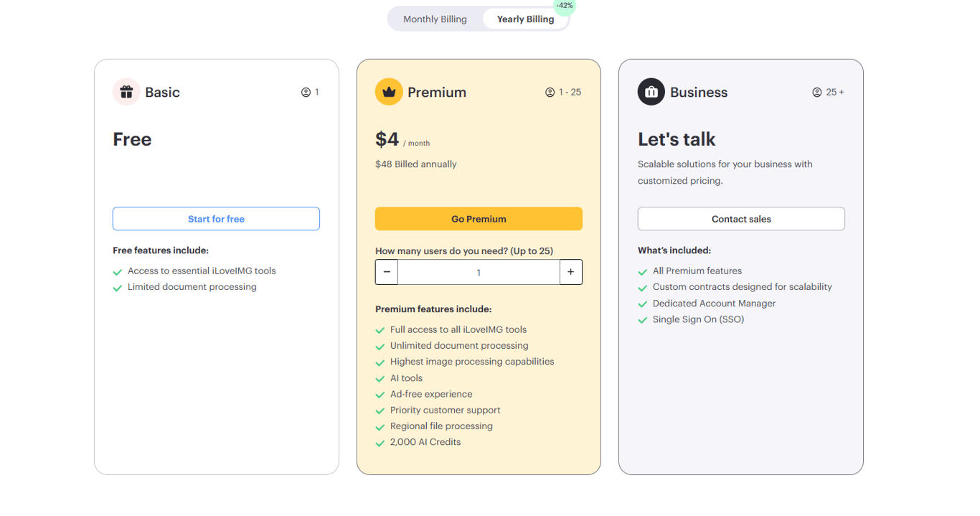Image resolution: width=980 pixels, height=516 pixels.
Task: Decrease user count with minus button
Action: [x=387, y=272]
